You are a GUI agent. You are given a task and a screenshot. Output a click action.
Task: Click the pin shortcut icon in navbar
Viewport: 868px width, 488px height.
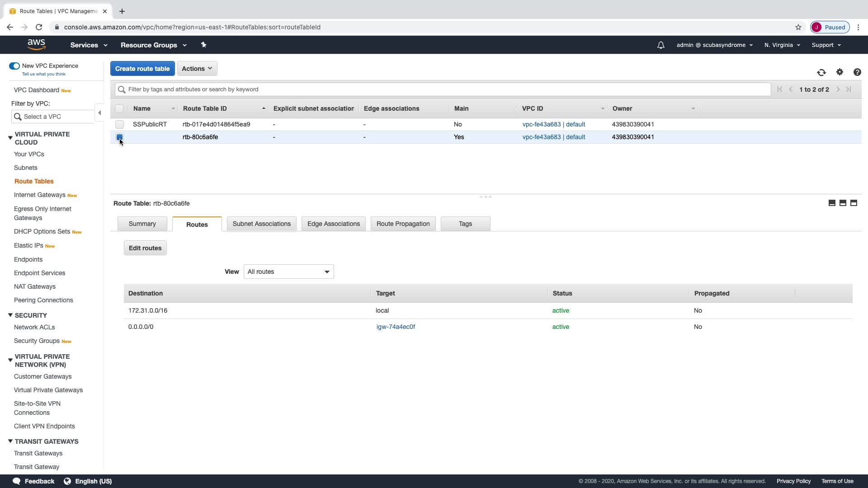click(x=203, y=45)
